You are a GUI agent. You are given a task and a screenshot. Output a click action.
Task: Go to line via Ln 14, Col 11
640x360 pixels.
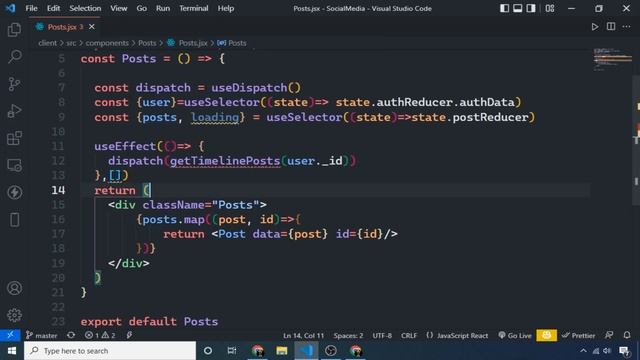[303, 336]
